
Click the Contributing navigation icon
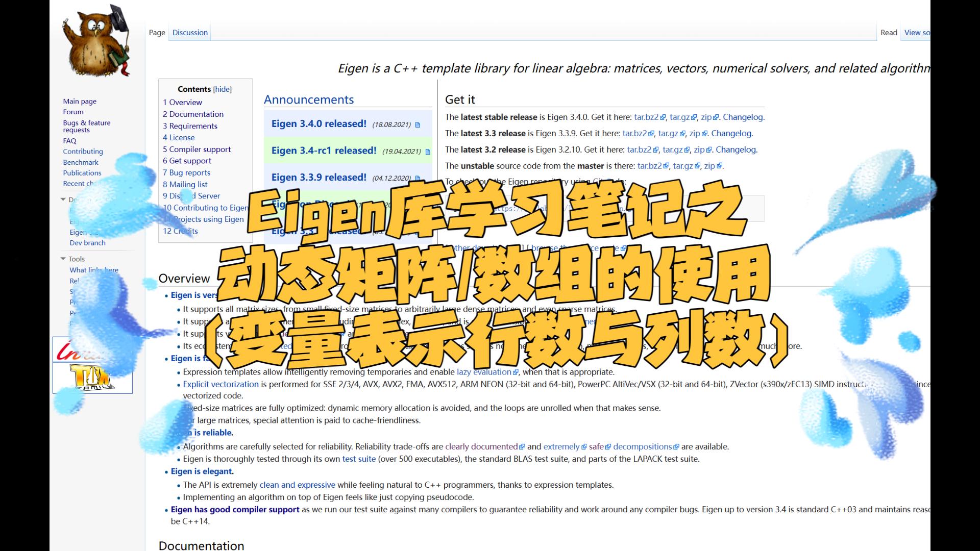[x=83, y=152]
